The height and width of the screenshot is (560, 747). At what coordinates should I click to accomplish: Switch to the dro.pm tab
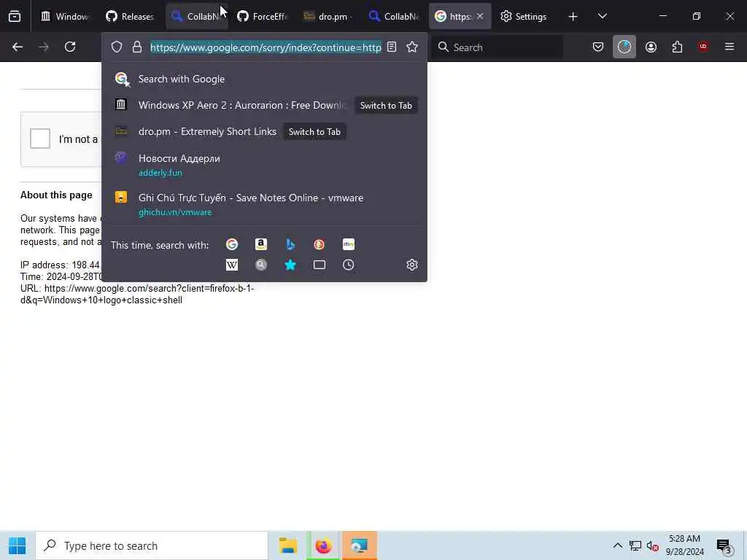pyautogui.click(x=328, y=17)
